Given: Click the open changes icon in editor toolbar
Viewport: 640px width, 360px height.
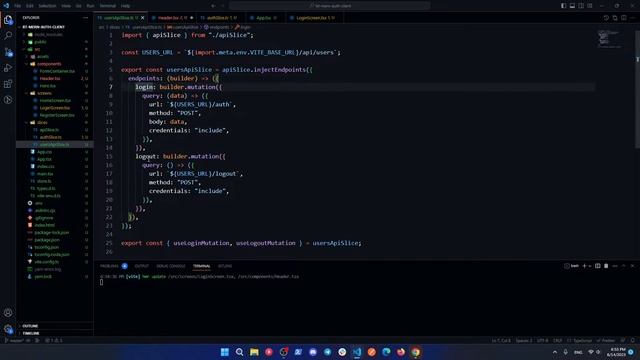Looking at the screenshot, I should 615,18.
